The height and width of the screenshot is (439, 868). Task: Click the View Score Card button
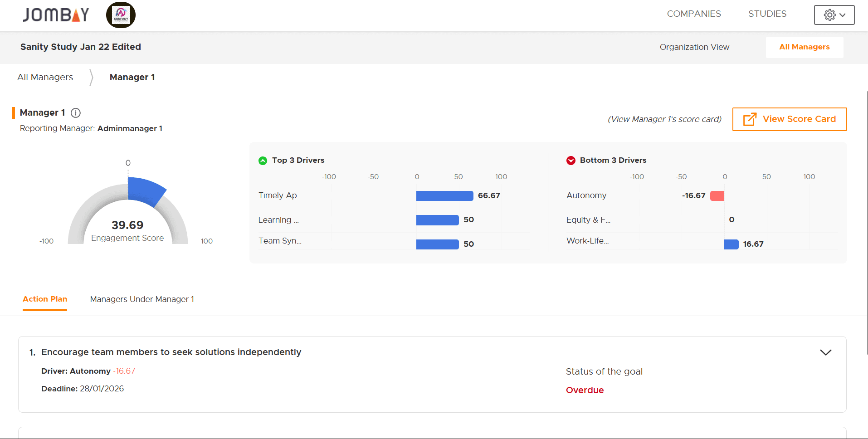coord(789,119)
